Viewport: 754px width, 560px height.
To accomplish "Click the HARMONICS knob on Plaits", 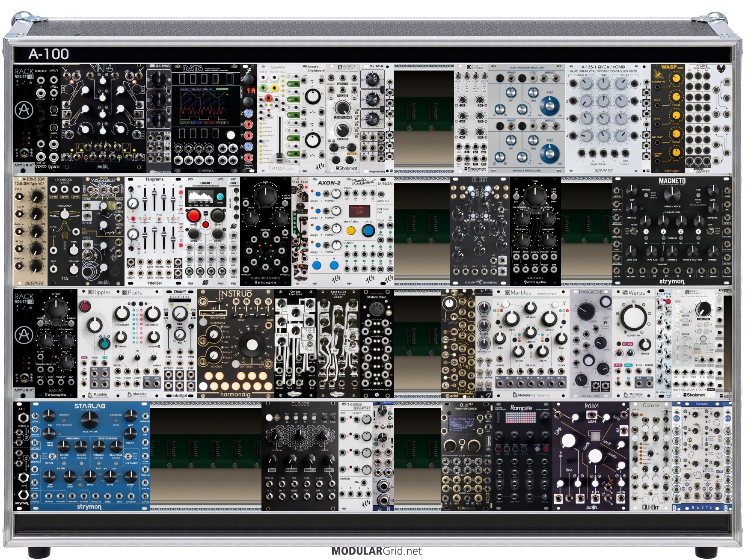I will [x=152, y=314].
